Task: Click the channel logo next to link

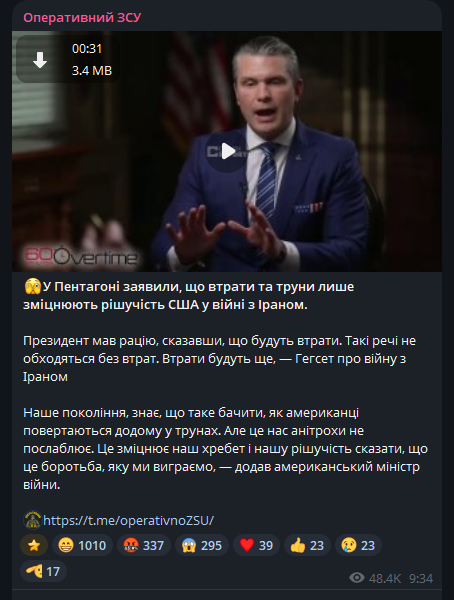Action: pos(33,520)
